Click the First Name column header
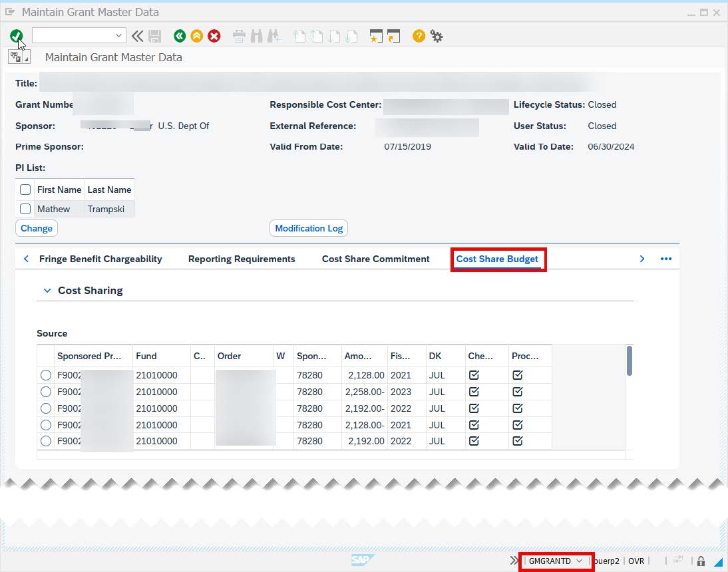This screenshot has height=572, width=728. point(59,190)
